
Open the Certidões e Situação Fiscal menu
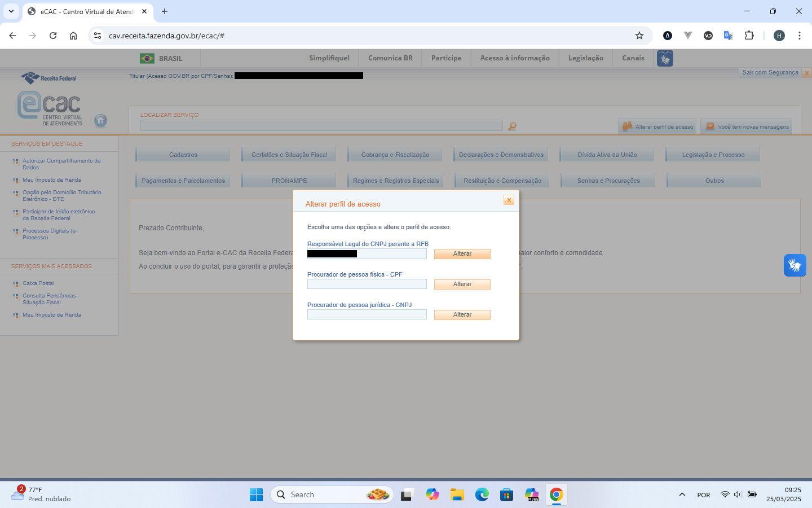point(289,155)
